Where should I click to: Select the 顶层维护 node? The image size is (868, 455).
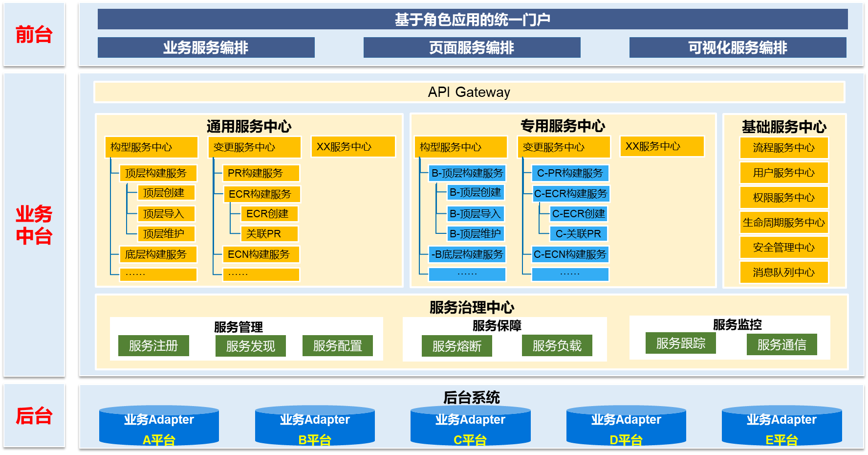pos(167,234)
